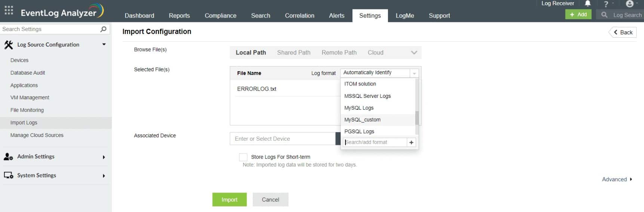The height and width of the screenshot is (212, 644).
Task: Open the Reports tab
Action: pyautogui.click(x=179, y=16)
